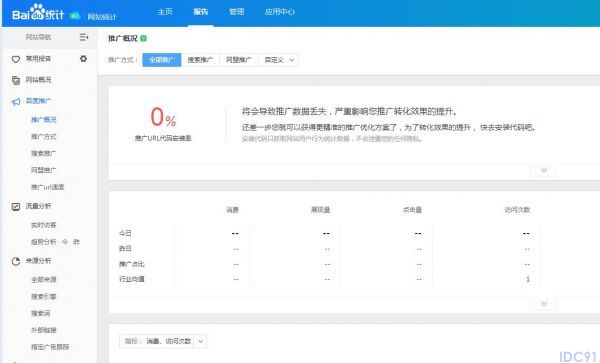Open the 管理 top tab
Image resolution: width=600 pixels, height=363 pixels.
[236, 12]
